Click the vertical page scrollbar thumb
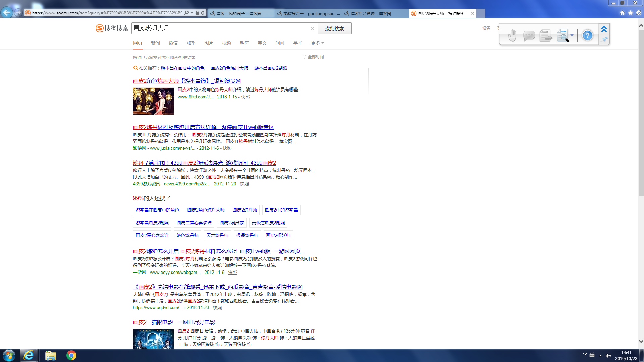The height and width of the screenshot is (362, 644). (x=641, y=113)
